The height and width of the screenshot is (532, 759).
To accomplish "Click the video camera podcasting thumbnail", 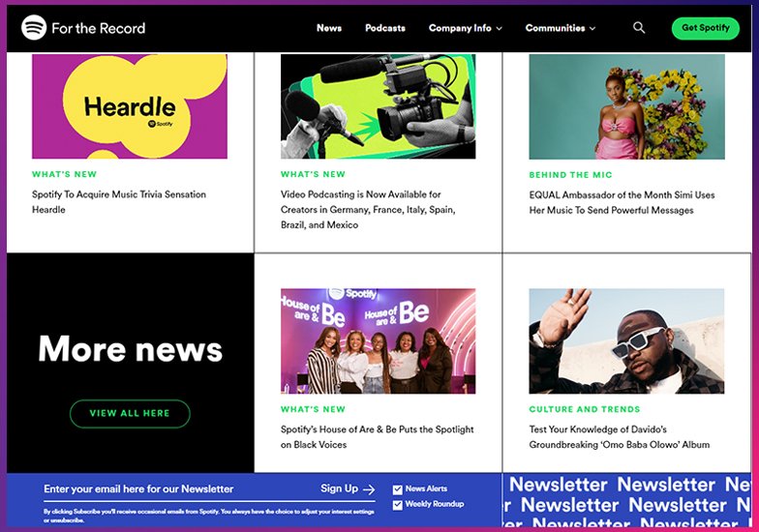I will [x=378, y=106].
